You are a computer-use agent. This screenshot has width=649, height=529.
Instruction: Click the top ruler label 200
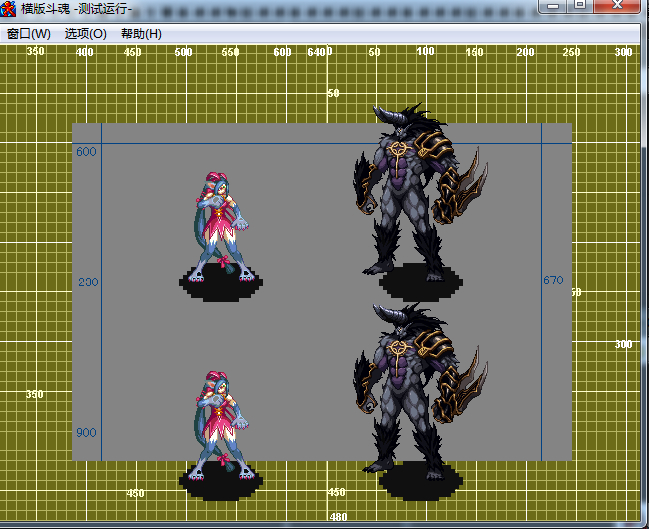525,52
